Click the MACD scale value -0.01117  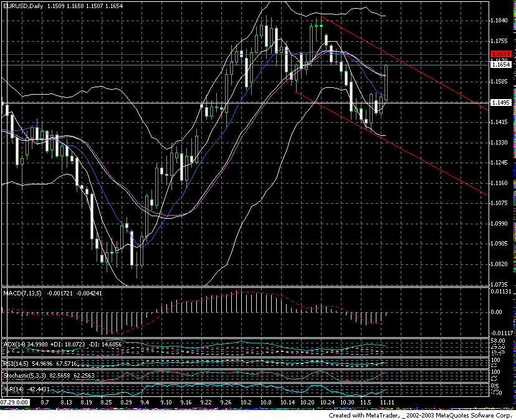pos(501,333)
